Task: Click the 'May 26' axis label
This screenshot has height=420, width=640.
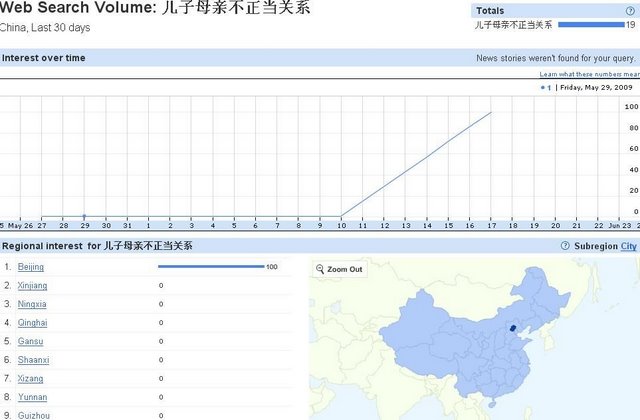Action: tap(20, 225)
